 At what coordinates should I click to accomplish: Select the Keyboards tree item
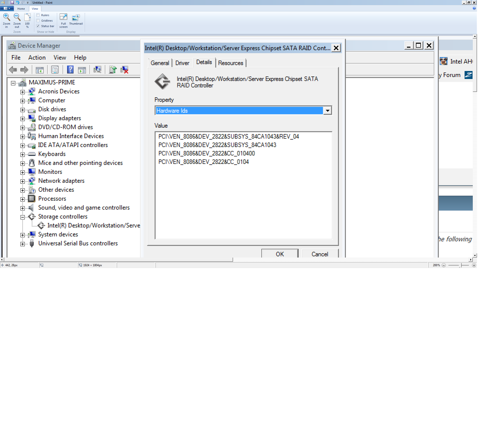[x=52, y=154]
